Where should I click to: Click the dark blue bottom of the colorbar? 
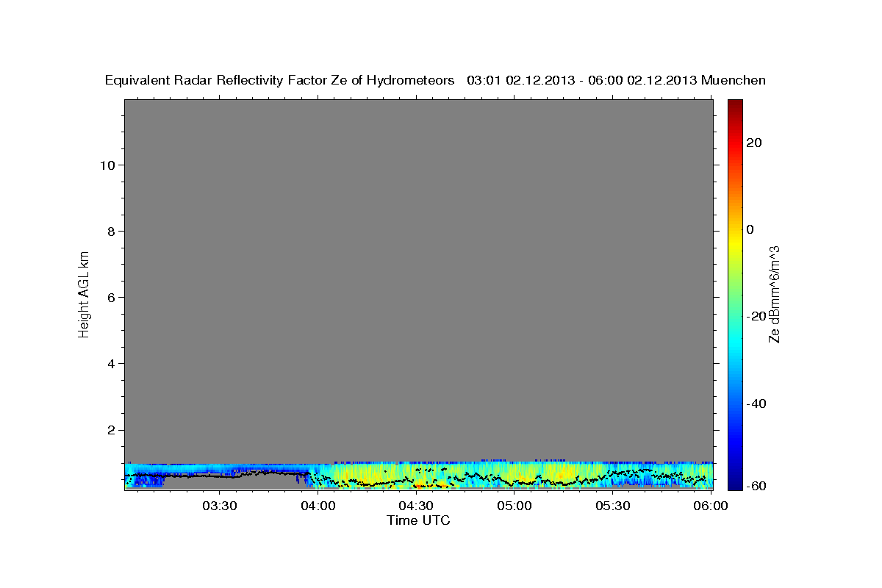click(736, 483)
